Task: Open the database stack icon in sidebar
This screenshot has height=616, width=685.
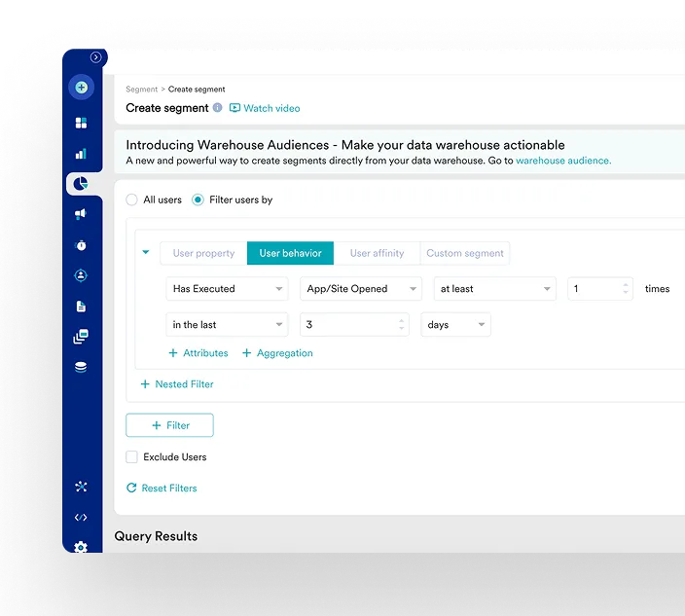Action: pyautogui.click(x=81, y=367)
